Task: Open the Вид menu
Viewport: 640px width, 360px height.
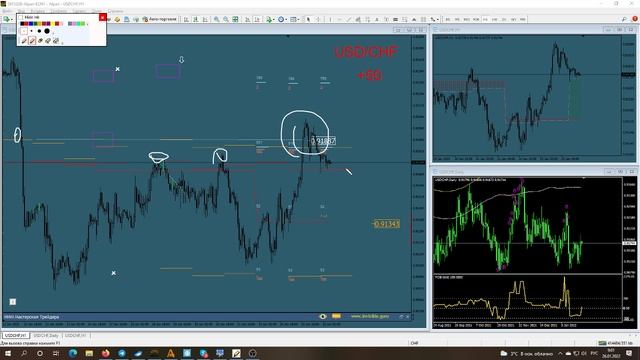Action: coord(21,11)
